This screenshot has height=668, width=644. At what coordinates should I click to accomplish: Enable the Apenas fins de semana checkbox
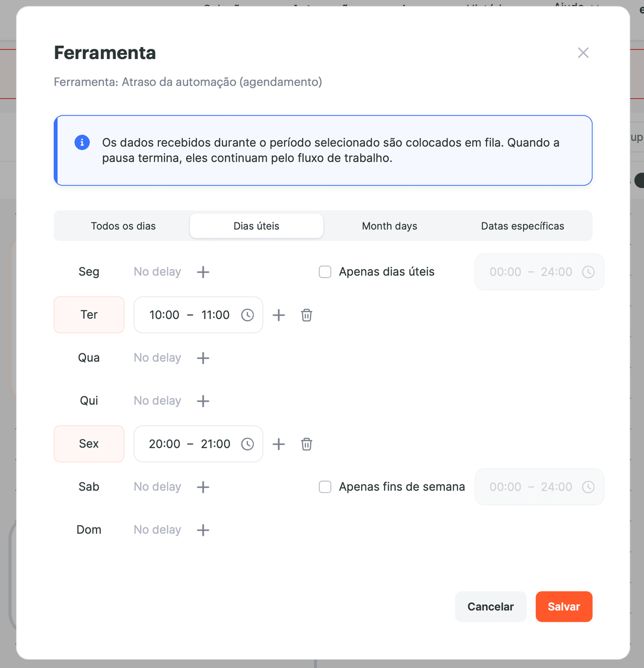[325, 487]
